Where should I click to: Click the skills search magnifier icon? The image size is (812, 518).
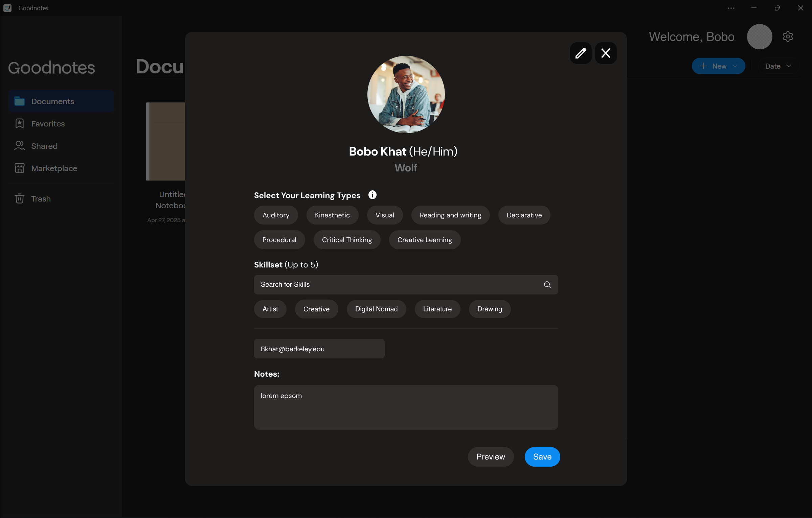click(x=547, y=285)
